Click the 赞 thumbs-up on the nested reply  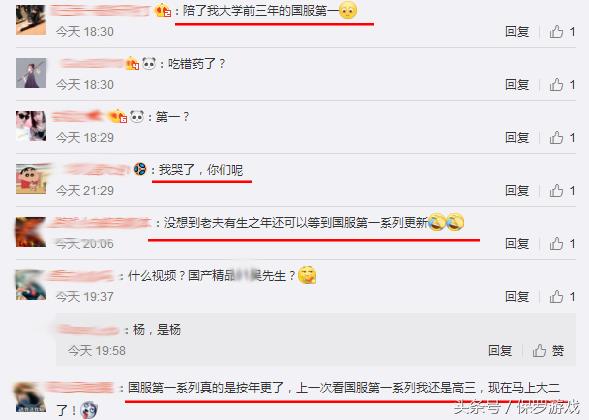548,351
